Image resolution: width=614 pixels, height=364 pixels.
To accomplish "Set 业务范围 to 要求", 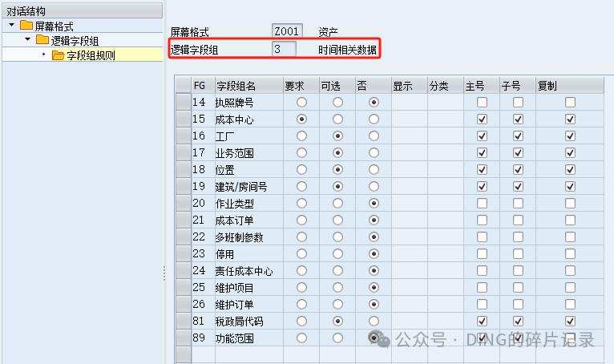I will pos(301,153).
